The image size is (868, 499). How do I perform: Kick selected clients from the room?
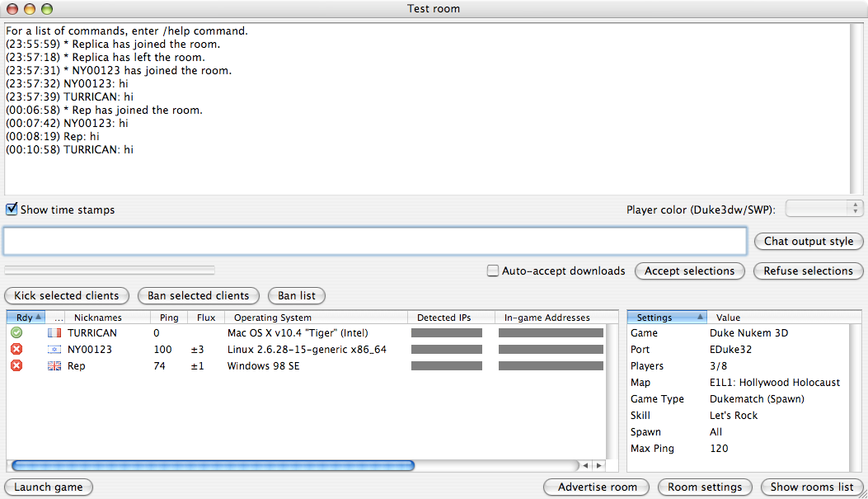point(67,296)
